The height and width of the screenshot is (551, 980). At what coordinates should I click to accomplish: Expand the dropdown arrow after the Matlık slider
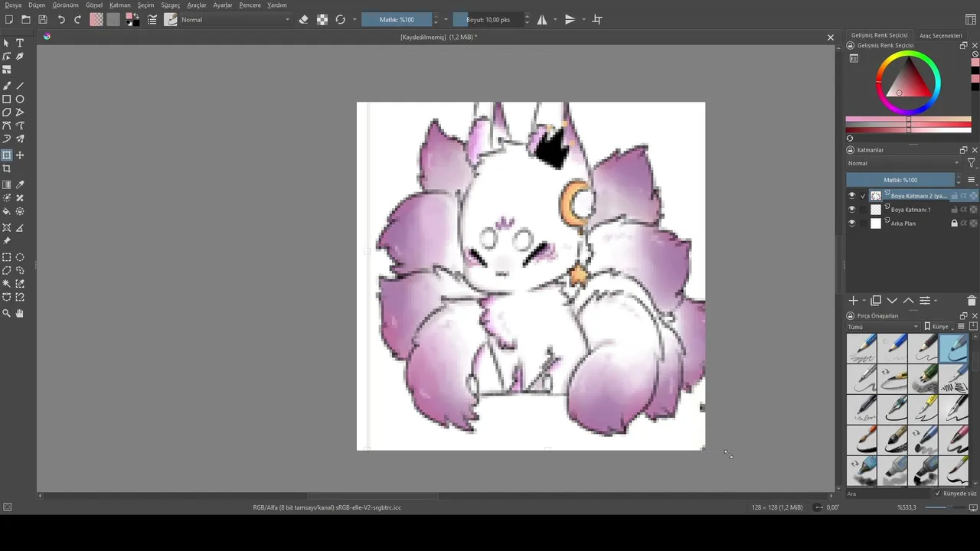(446, 20)
